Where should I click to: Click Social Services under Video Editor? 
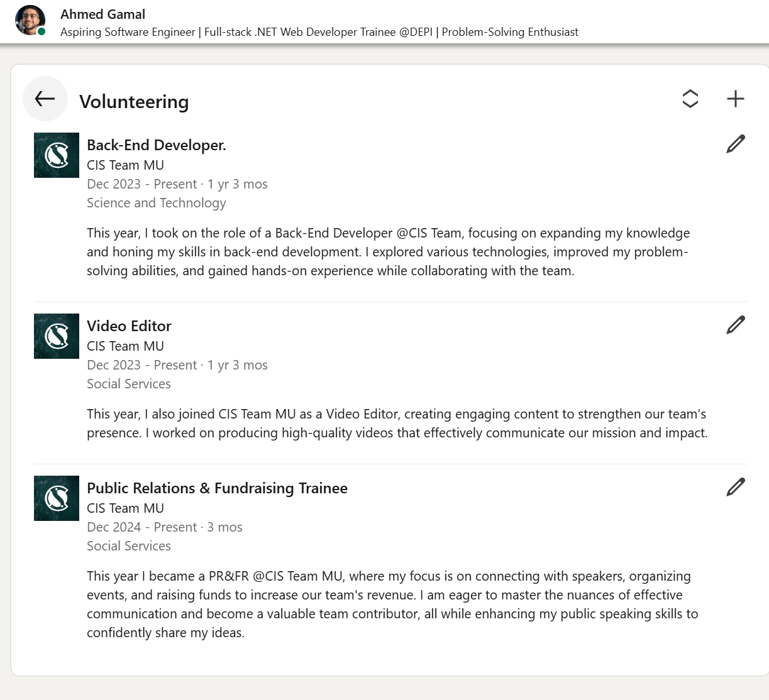point(128,384)
